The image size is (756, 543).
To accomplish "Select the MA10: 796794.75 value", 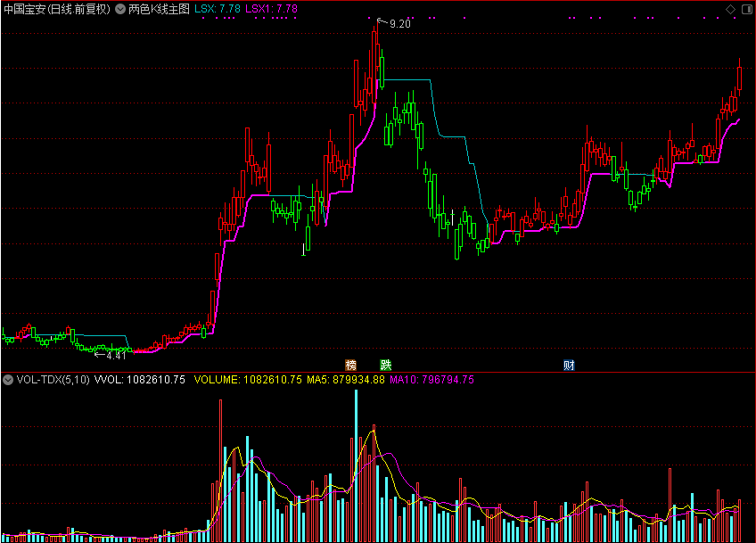I will click(x=432, y=380).
